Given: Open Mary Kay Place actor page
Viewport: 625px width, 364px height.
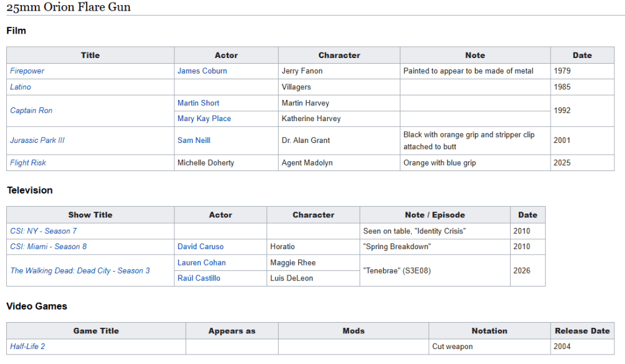Looking at the screenshot, I should tap(204, 118).
